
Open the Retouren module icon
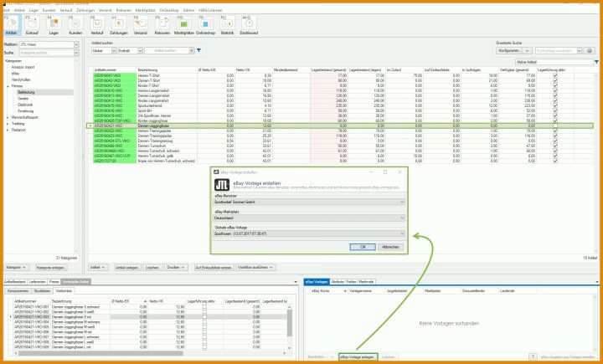click(x=162, y=25)
